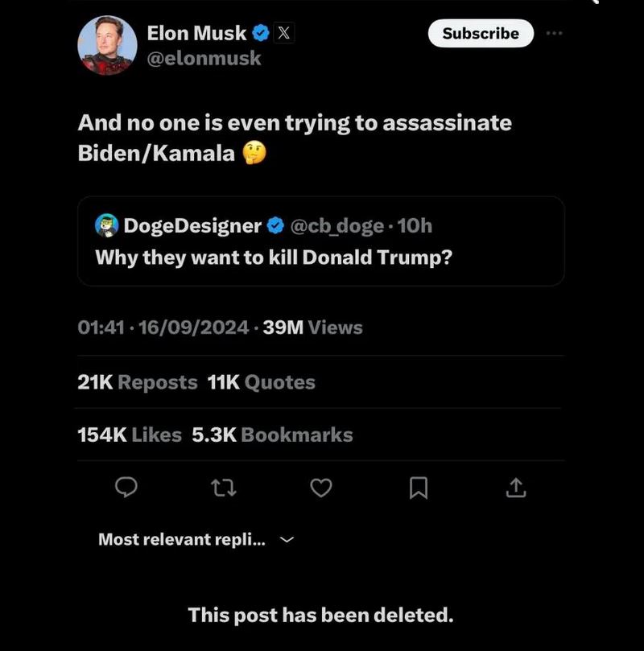Click DogeDesigner's blue verified checkmark

coord(275,226)
